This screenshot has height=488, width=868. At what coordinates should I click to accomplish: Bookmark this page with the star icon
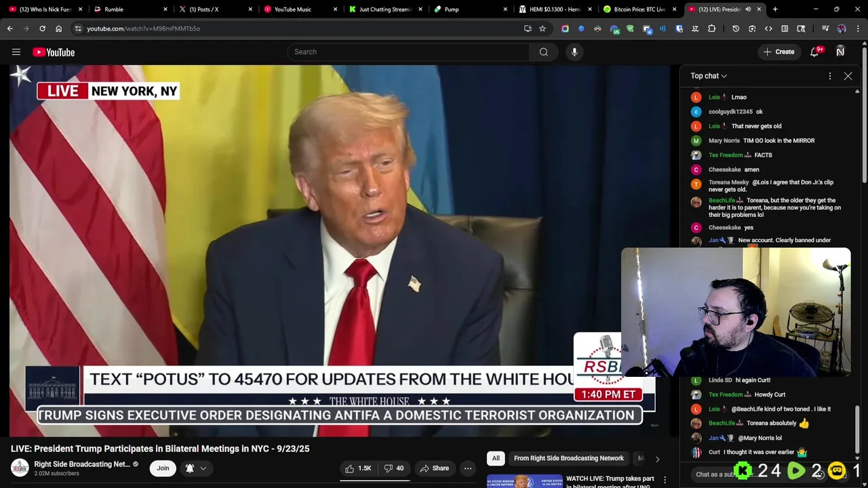tap(542, 28)
